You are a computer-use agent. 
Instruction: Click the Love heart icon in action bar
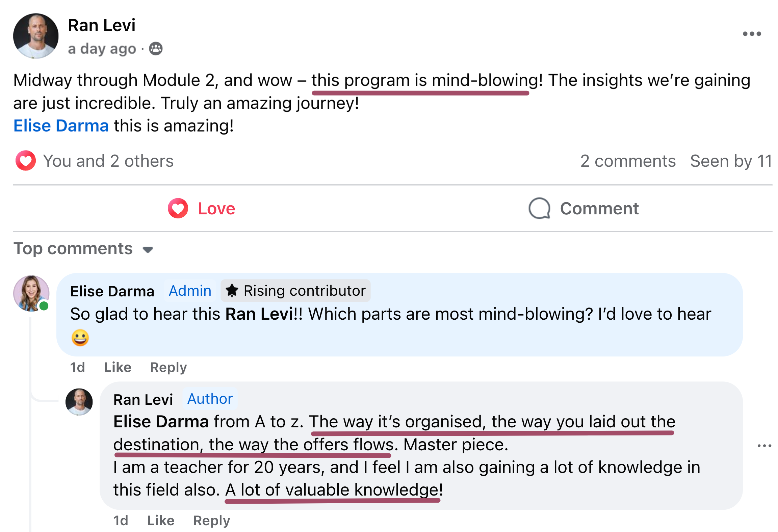coord(178,208)
